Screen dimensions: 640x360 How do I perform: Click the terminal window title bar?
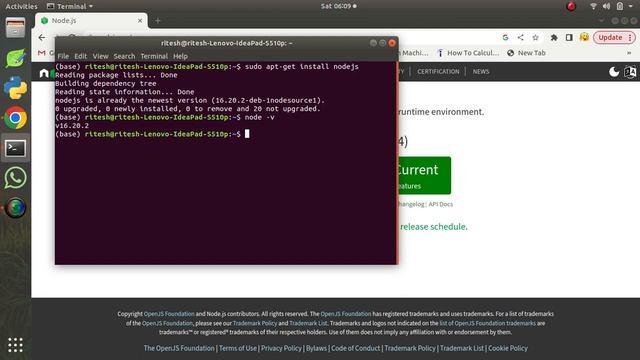coord(227,43)
